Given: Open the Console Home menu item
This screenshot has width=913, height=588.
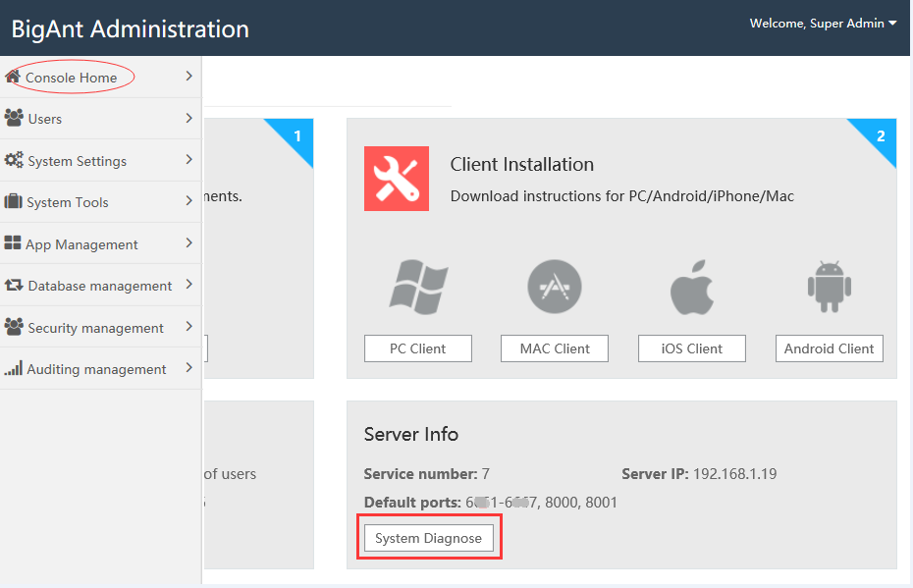Looking at the screenshot, I should [101, 77].
